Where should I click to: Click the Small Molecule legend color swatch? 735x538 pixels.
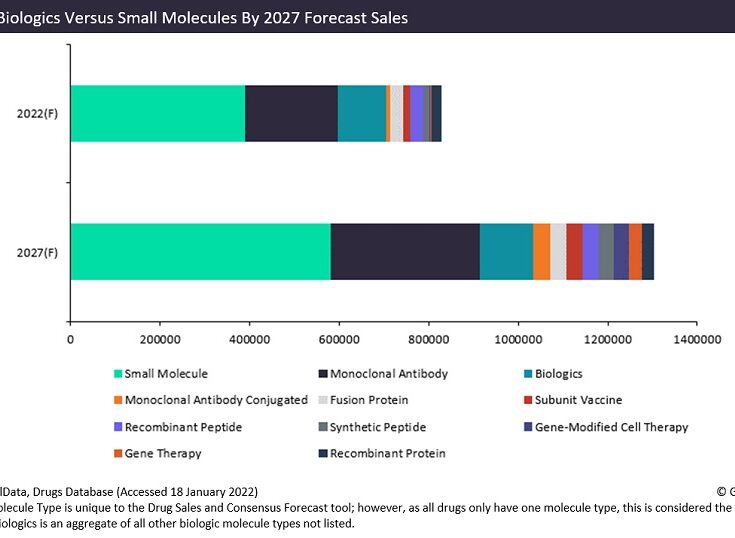(x=117, y=374)
